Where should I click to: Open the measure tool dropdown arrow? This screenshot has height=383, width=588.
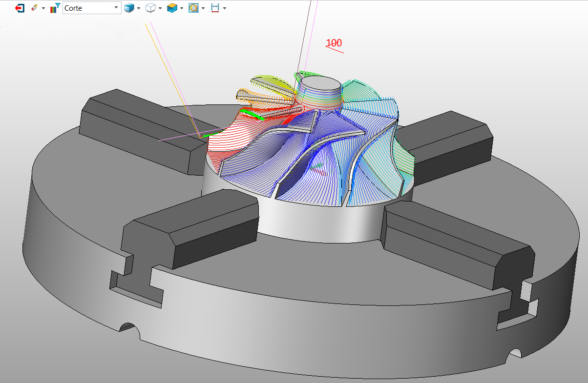point(225,8)
